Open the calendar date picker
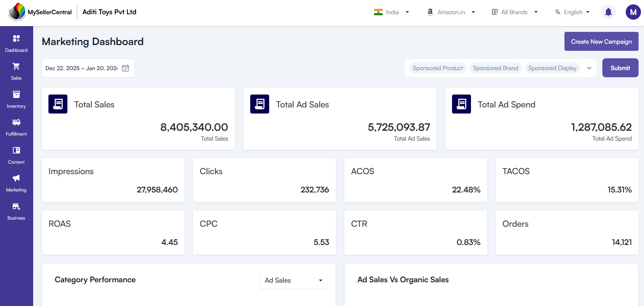644x306 pixels. pos(125,68)
